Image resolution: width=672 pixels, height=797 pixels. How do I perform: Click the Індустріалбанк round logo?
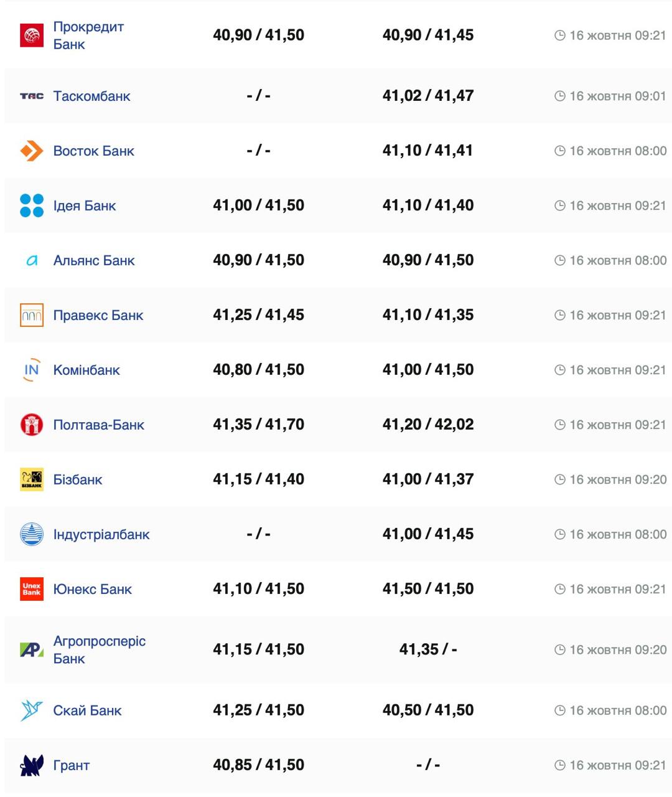click(32, 534)
